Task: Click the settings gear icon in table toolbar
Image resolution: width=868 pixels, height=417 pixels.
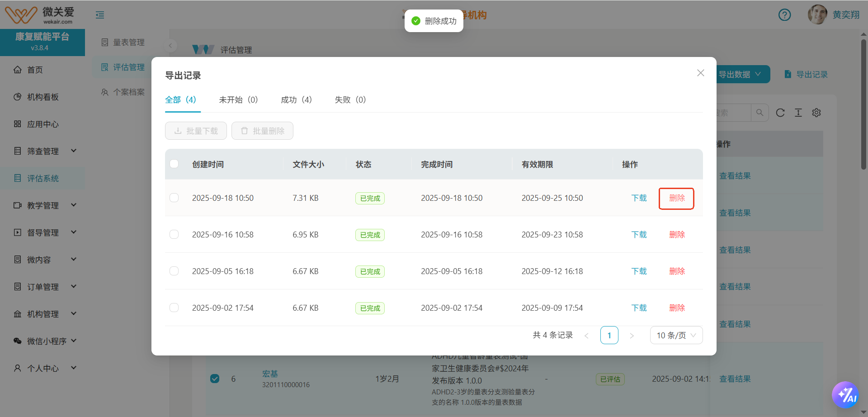Action: pyautogui.click(x=816, y=113)
